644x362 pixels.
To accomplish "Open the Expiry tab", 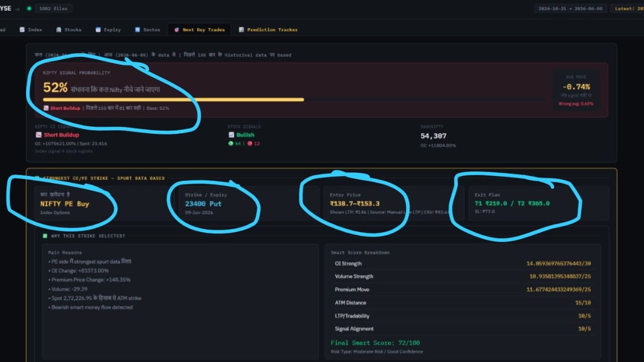I will pyautogui.click(x=108, y=30).
